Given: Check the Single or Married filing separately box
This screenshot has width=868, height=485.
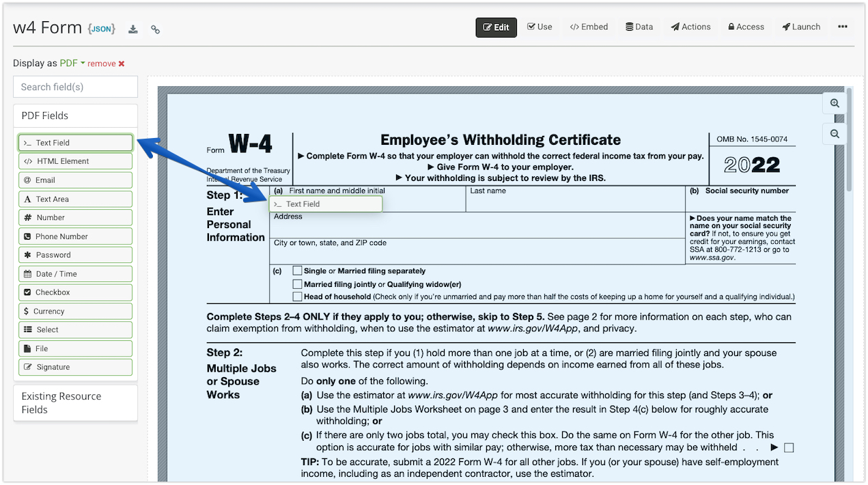Looking at the screenshot, I should point(297,271).
